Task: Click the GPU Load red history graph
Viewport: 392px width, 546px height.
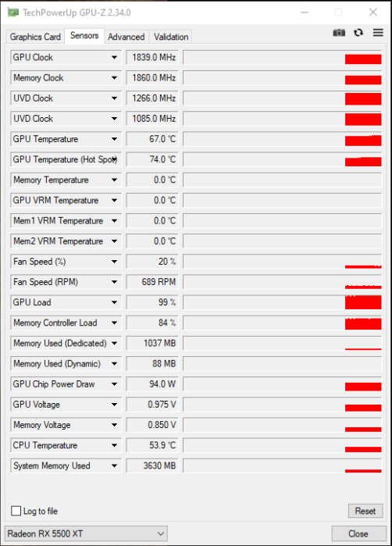Action: (x=283, y=302)
